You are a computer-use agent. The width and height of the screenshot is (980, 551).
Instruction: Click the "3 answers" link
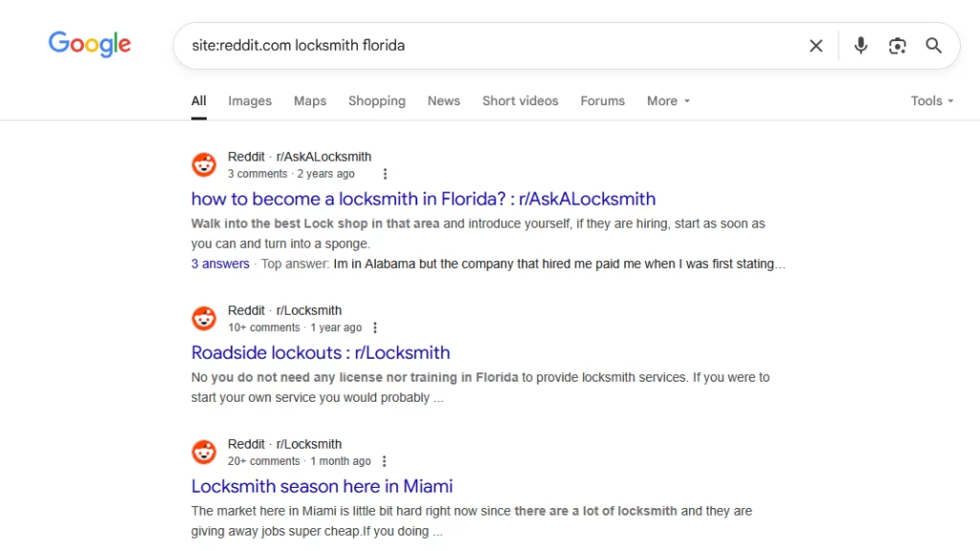click(220, 264)
